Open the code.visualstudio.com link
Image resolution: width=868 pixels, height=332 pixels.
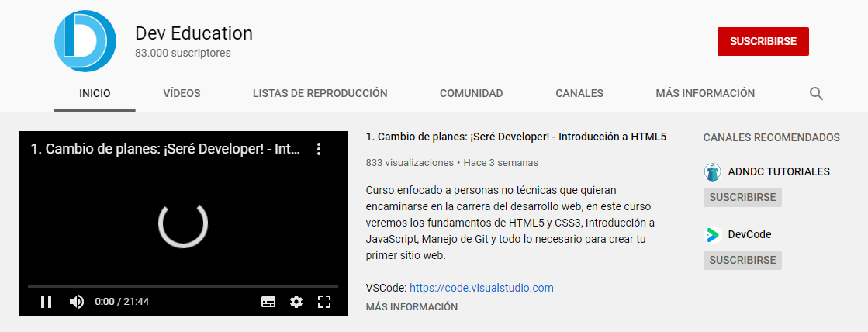(481, 288)
